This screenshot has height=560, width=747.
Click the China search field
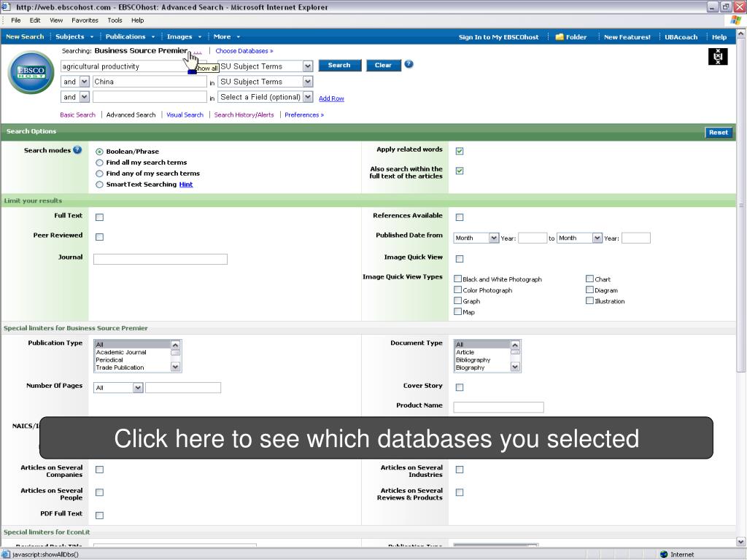click(x=150, y=82)
